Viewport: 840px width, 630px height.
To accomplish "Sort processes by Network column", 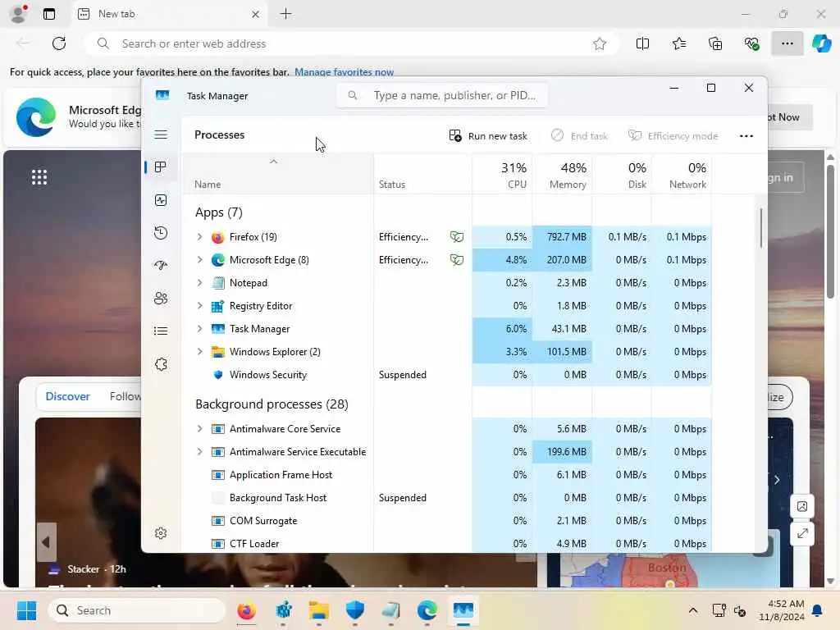I will click(x=682, y=174).
